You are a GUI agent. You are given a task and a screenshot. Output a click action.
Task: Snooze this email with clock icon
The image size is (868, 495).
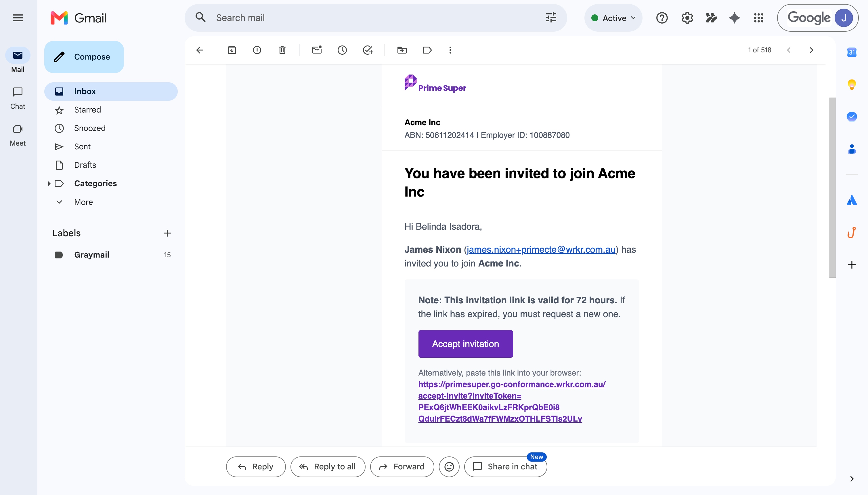pos(342,50)
